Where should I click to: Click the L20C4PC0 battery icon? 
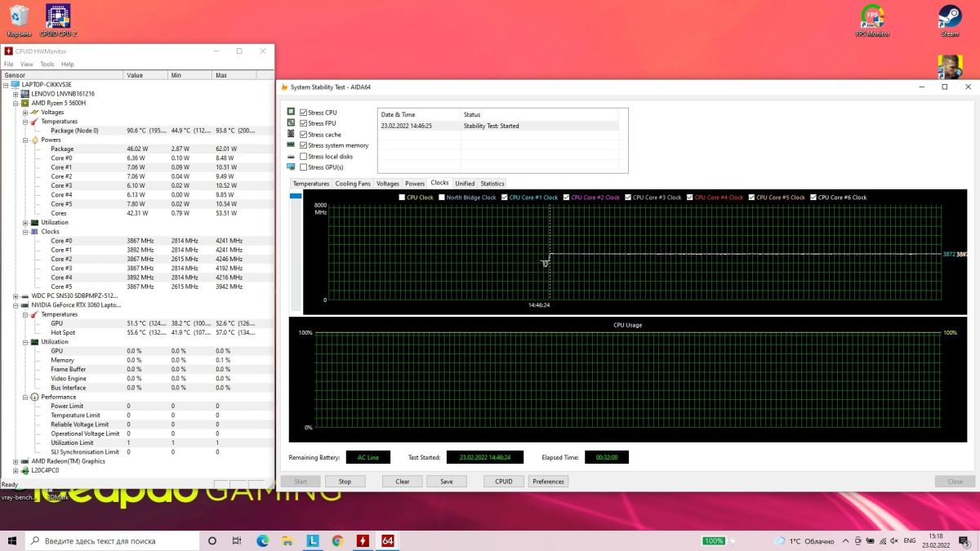click(25, 470)
